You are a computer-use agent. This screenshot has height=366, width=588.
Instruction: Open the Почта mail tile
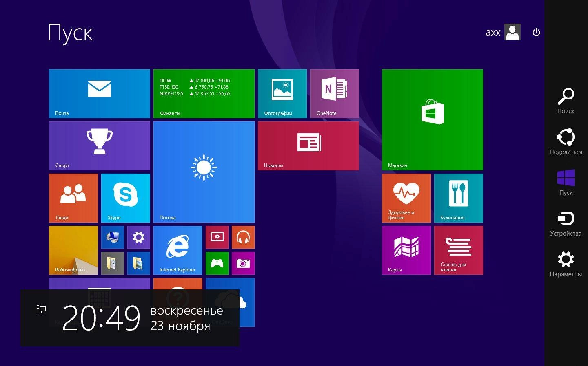(x=100, y=94)
